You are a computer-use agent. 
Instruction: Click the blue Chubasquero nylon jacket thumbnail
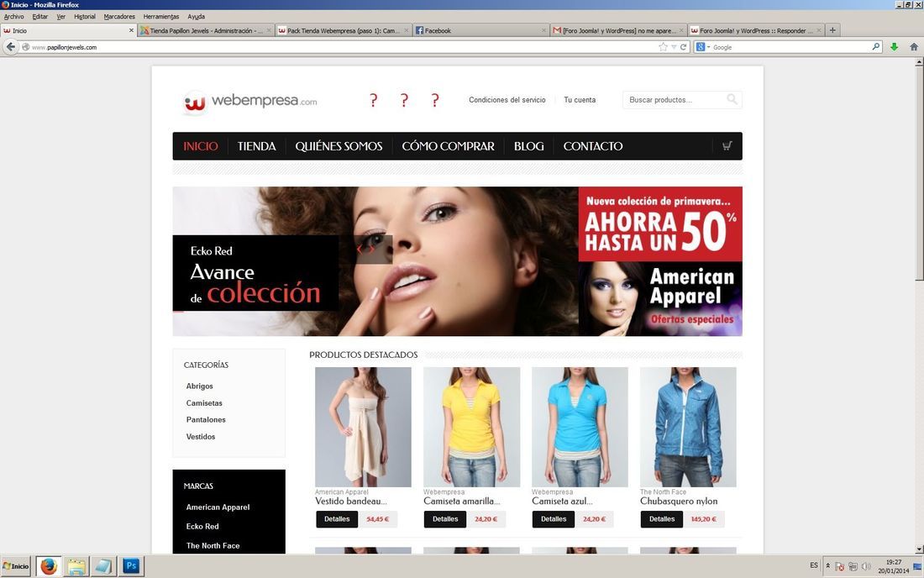(688, 427)
